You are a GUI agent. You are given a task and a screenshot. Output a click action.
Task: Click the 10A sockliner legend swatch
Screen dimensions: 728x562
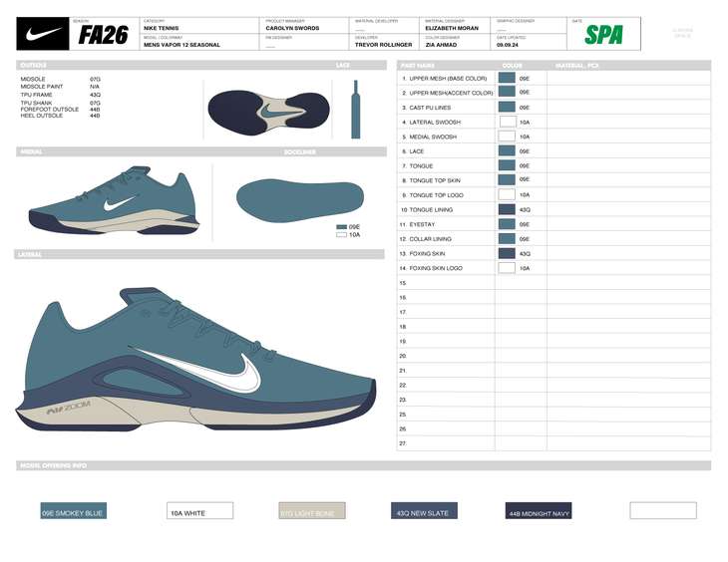tap(342, 235)
